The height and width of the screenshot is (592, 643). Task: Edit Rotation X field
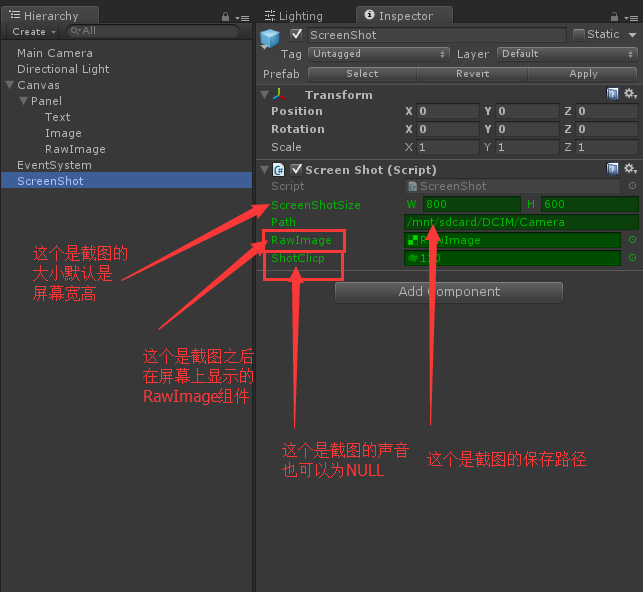(448, 129)
